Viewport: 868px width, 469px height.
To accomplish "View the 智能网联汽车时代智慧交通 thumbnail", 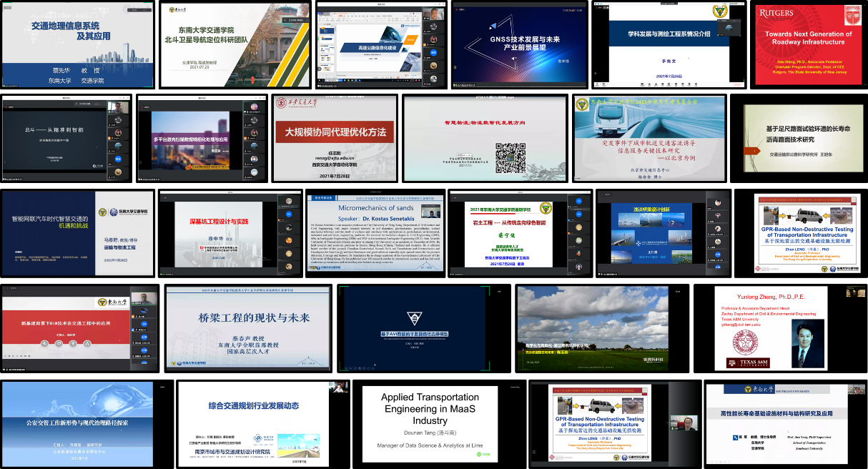I will 77,234.
